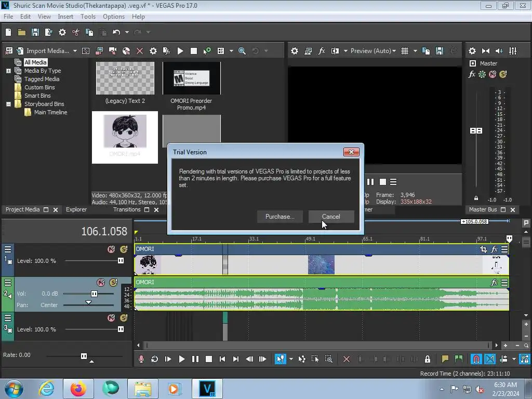Close the Trial Version dialog
This screenshot has height=399, width=532.
point(351,152)
